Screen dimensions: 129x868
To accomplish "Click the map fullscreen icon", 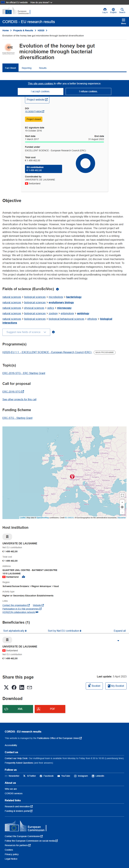I will (x=122, y=495).
